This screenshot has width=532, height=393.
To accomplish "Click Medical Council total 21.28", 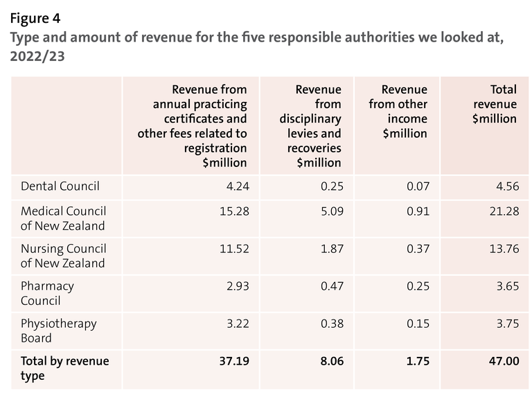I will [x=504, y=211].
